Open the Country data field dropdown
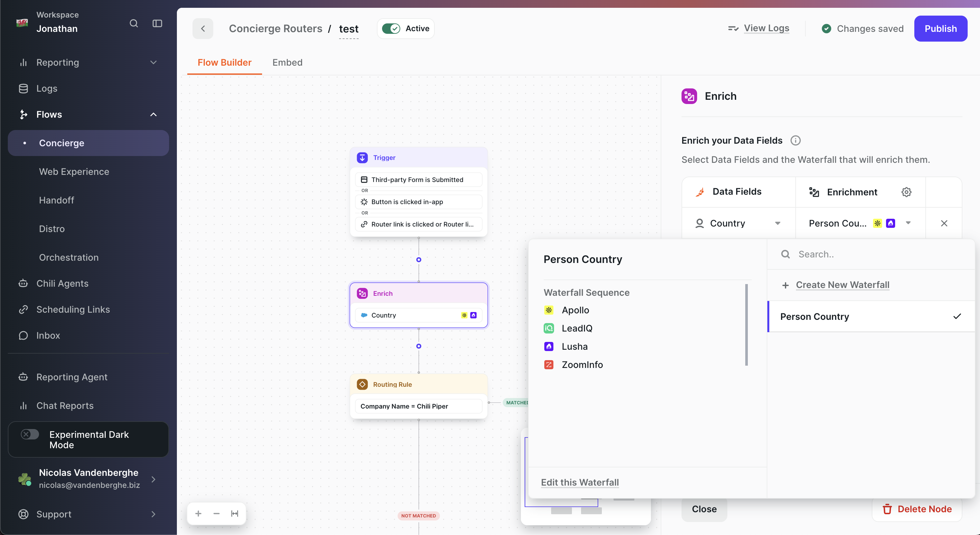The height and width of the screenshot is (535, 980). [778, 223]
